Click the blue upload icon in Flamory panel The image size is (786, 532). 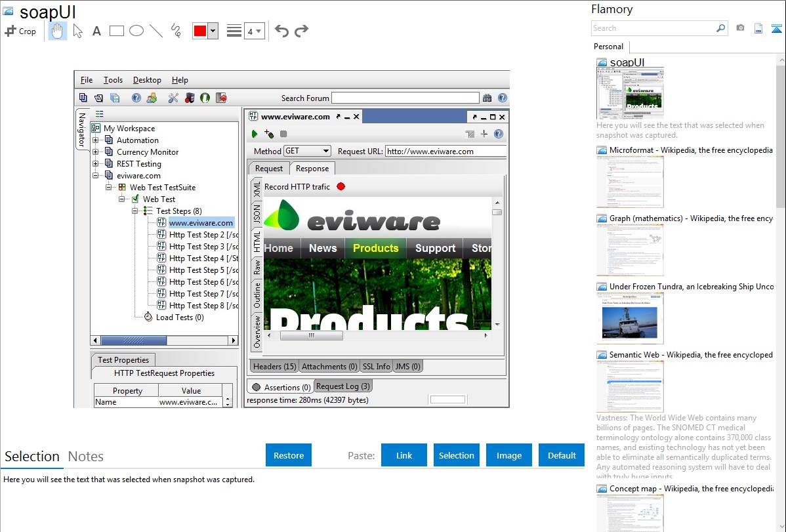(x=776, y=28)
